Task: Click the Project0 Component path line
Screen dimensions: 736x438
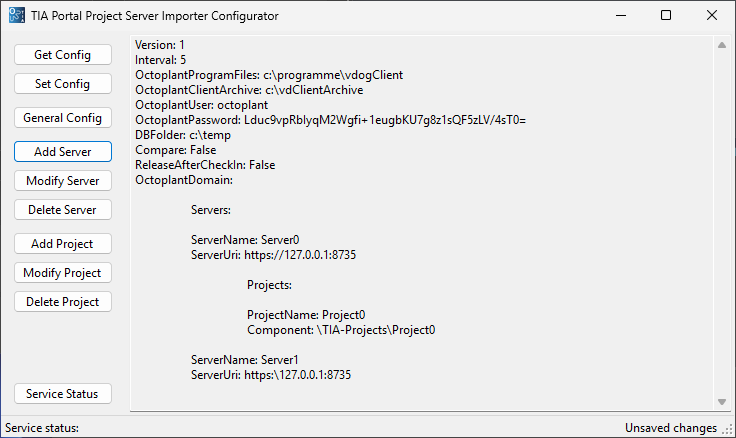Action: pyautogui.click(x=341, y=330)
